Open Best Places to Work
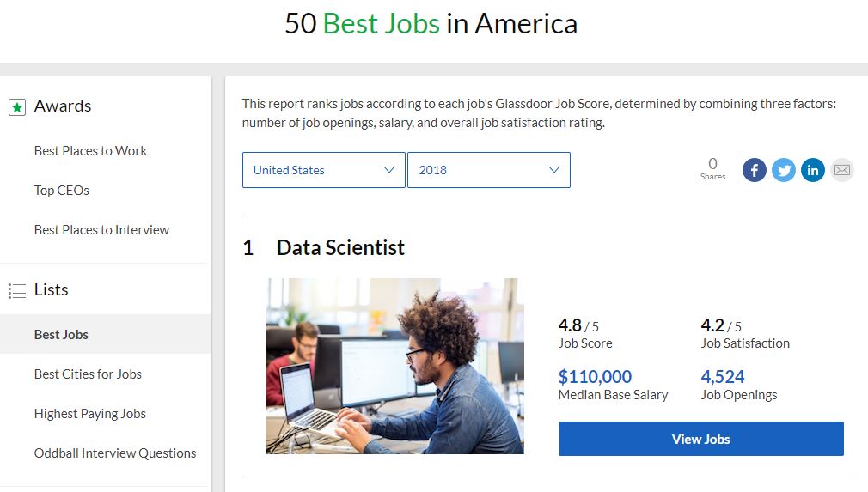Image resolution: width=868 pixels, height=492 pixels. click(90, 151)
